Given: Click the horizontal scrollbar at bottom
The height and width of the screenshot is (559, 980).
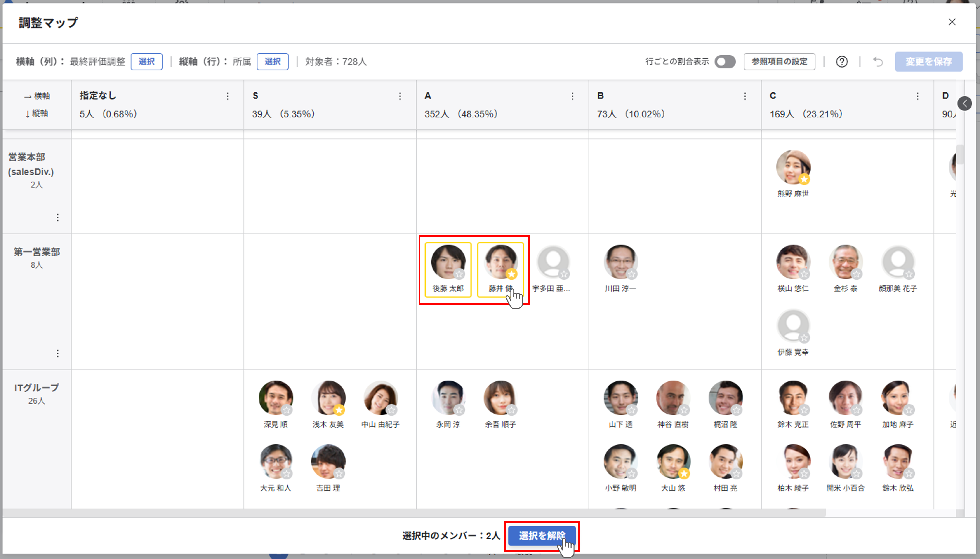Looking at the screenshot, I should pyautogui.click(x=414, y=513).
